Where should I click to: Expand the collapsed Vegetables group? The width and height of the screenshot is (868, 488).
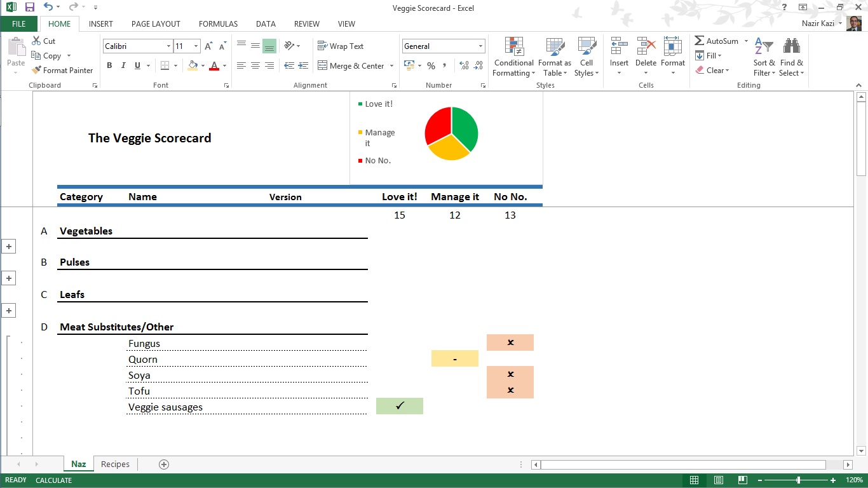[x=9, y=247]
